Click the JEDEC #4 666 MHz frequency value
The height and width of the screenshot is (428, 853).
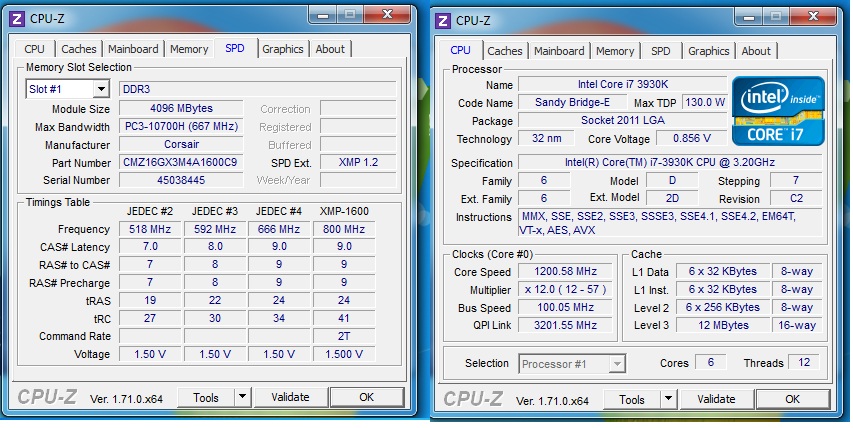pyautogui.click(x=279, y=229)
